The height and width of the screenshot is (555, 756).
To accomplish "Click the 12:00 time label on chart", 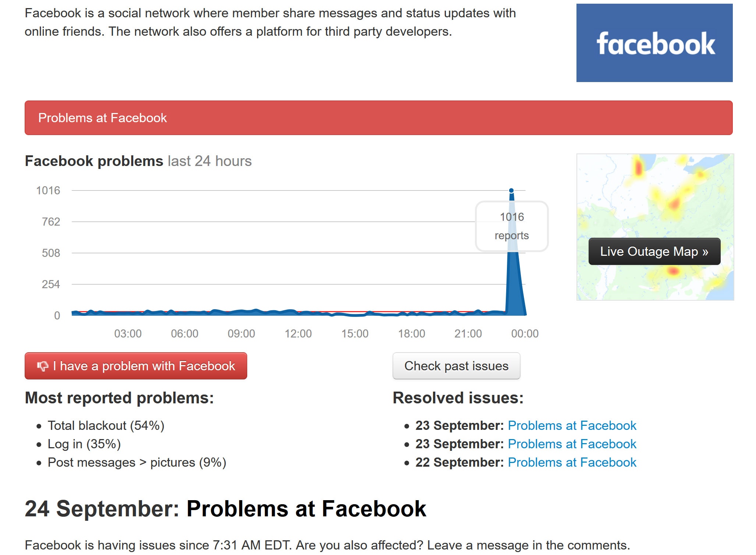I will pyautogui.click(x=298, y=333).
